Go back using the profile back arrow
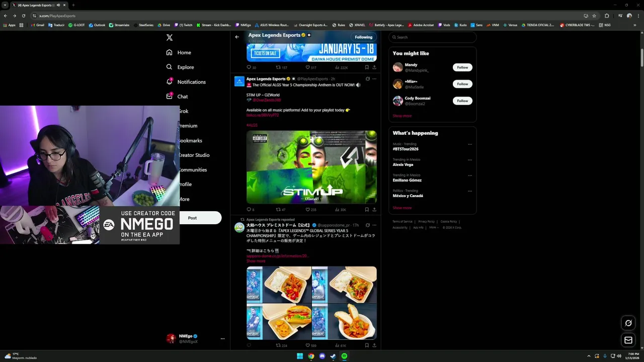Screen dimensions: 644x362 [237, 37]
